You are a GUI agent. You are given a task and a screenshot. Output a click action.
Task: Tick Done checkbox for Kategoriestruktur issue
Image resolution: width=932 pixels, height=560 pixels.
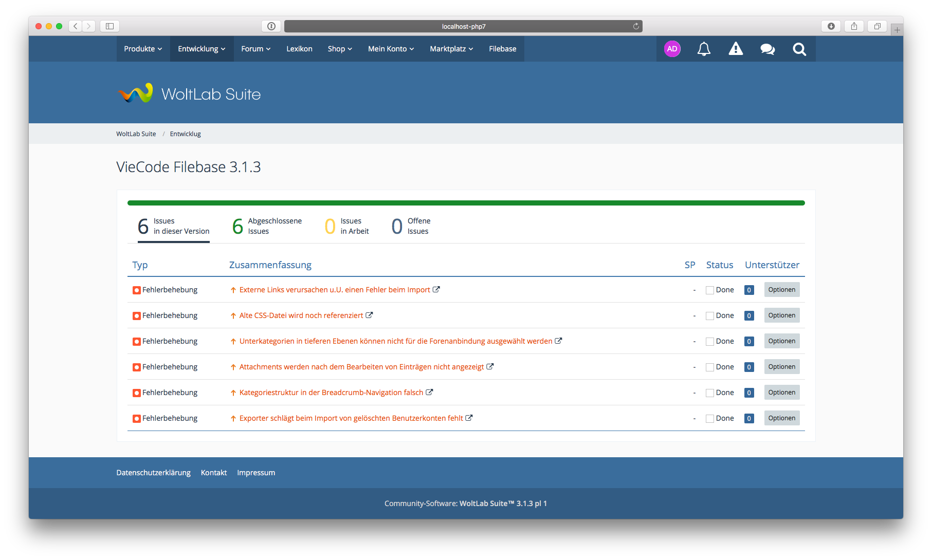(710, 393)
